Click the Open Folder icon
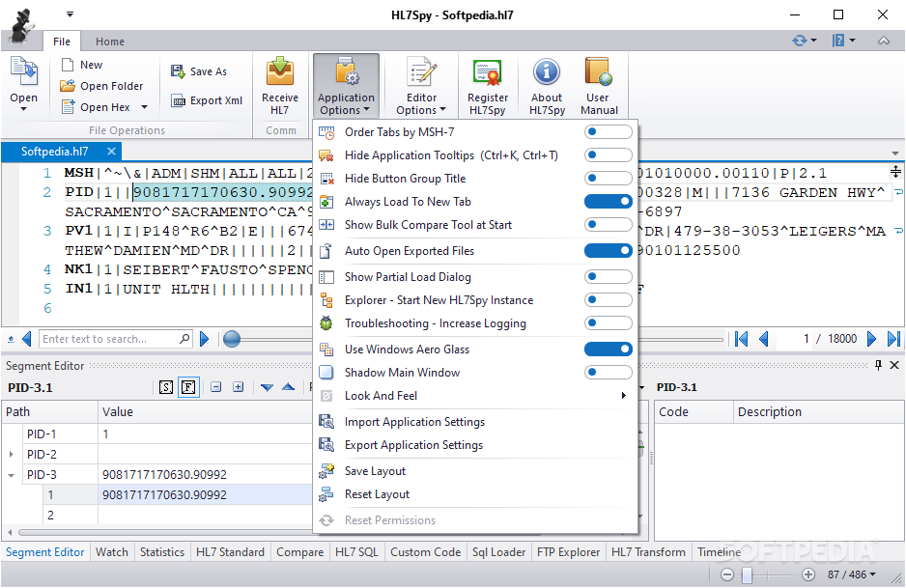The height and width of the screenshot is (588, 906). pyautogui.click(x=68, y=86)
